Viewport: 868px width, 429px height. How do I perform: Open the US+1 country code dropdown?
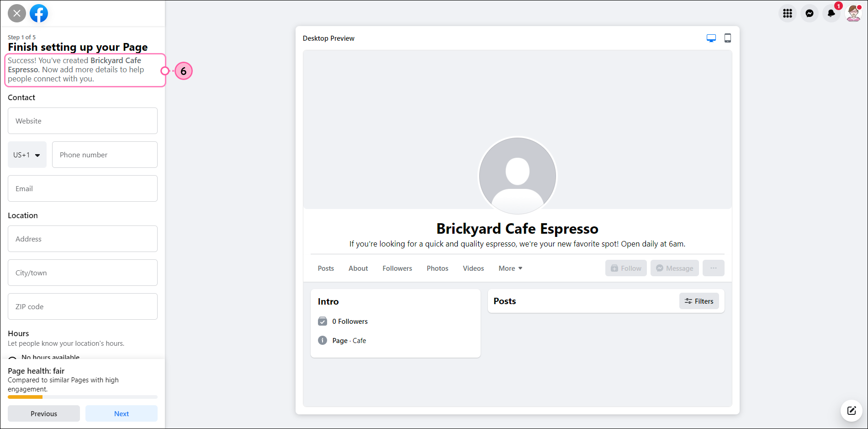coord(27,155)
